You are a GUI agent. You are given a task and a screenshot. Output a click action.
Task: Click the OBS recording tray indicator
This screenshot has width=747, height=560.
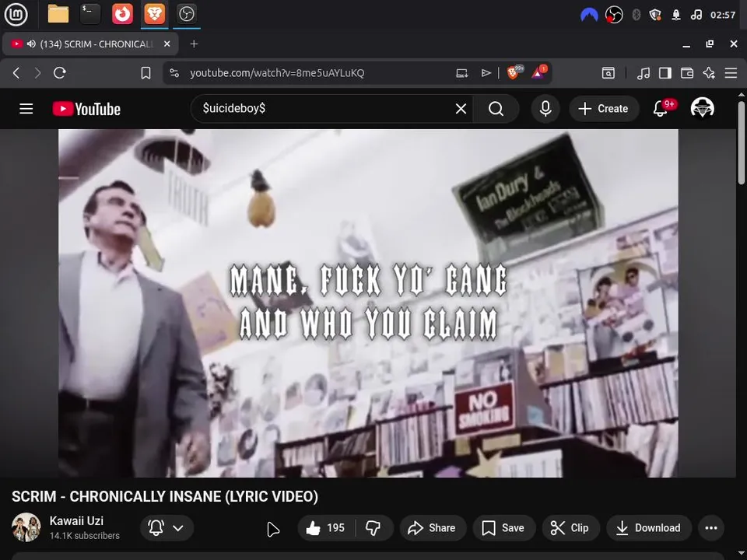(x=614, y=15)
